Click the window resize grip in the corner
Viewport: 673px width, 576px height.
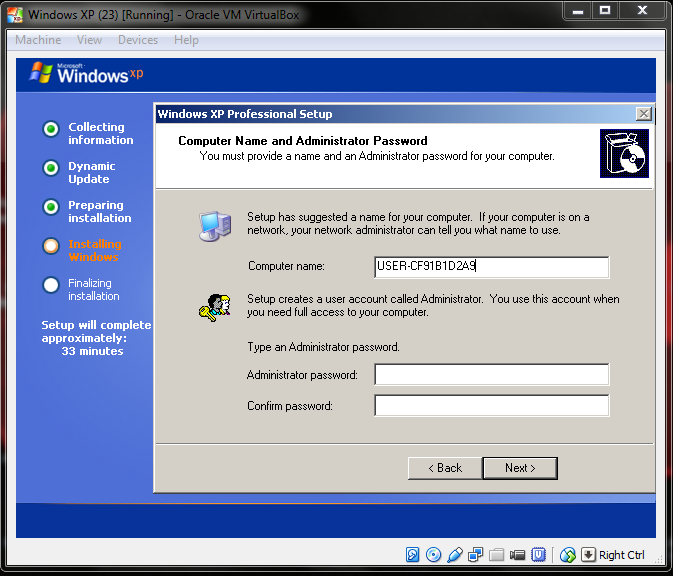[x=659, y=559]
